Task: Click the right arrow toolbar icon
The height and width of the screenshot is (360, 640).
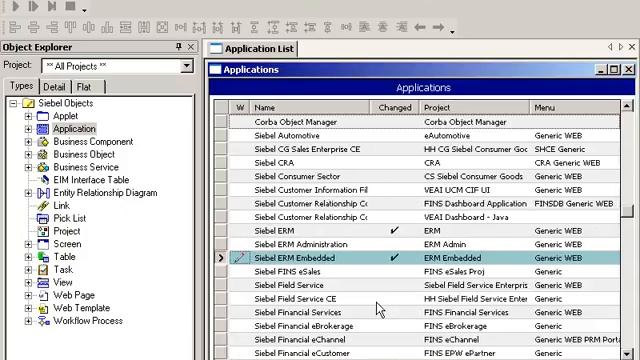Action: 438,27
